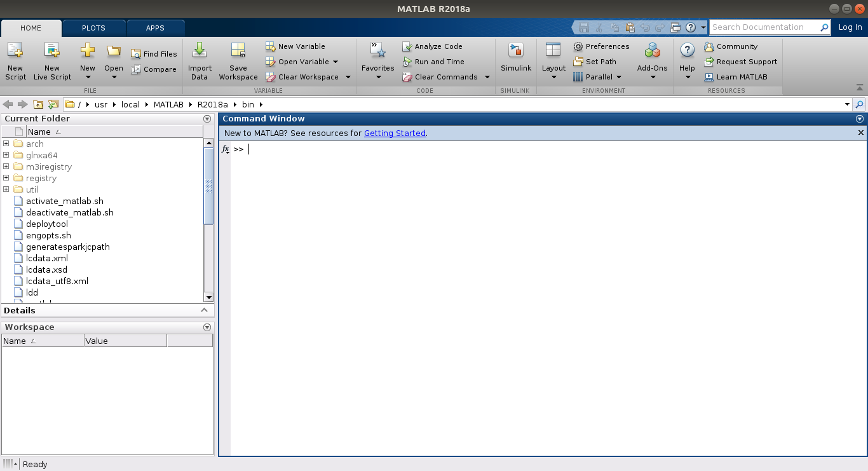
Task: Create a New Script
Action: (x=15, y=61)
